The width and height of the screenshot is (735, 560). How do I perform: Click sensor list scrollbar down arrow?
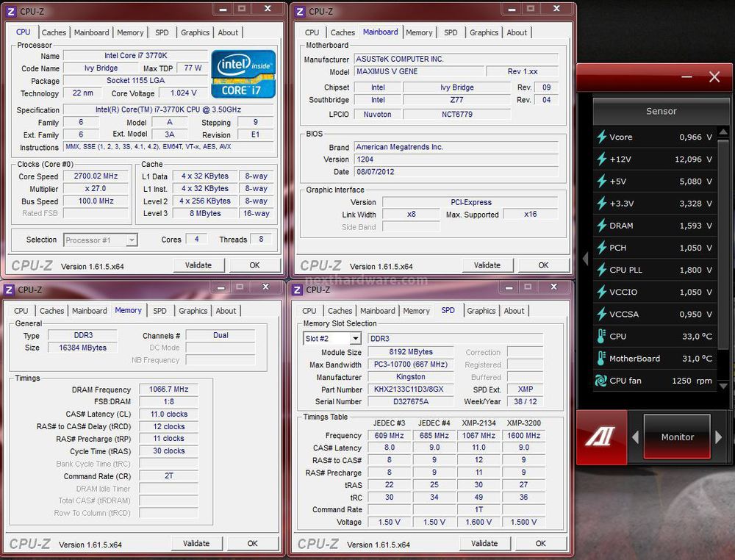pos(723,386)
